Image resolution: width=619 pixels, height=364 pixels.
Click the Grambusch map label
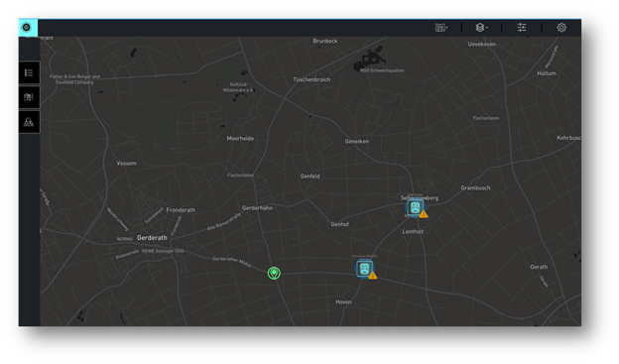[x=476, y=187]
